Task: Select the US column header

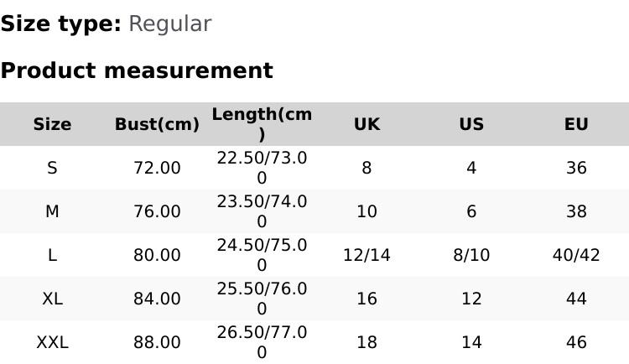Action: [x=471, y=124]
